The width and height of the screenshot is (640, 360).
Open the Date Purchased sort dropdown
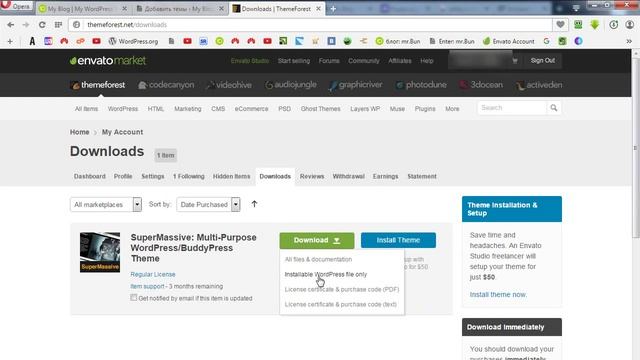tap(208, 204)
